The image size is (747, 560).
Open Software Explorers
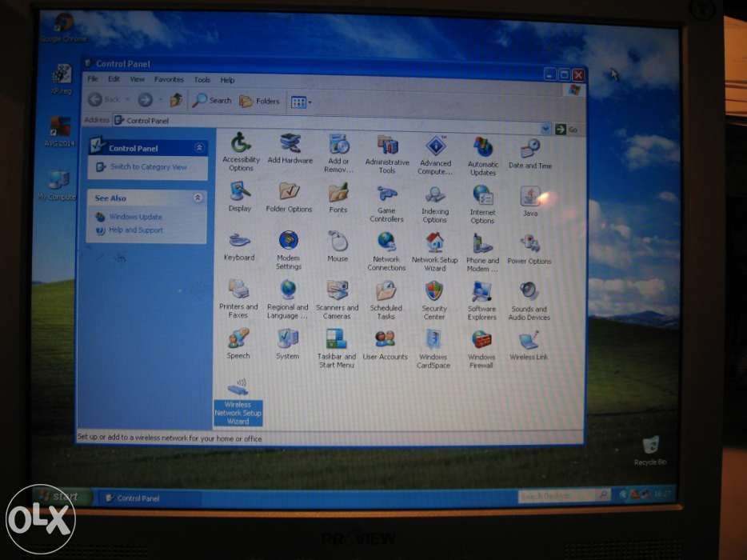[x=481, y=301]
